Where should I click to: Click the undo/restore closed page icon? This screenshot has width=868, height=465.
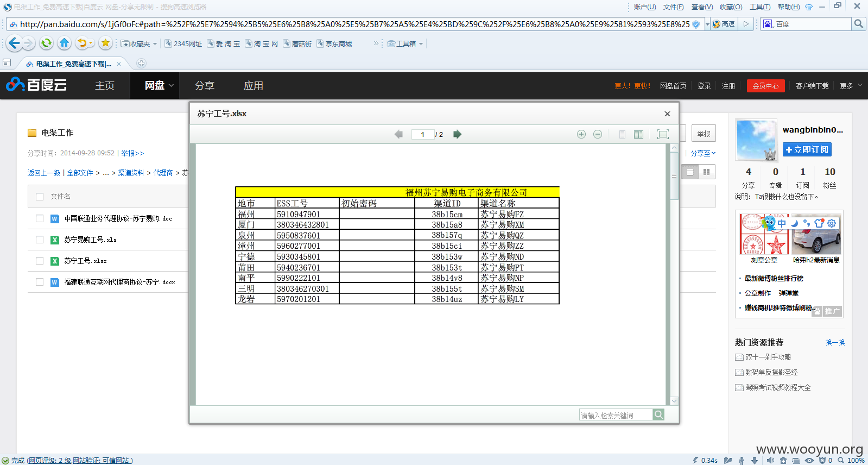click(82, 43)
